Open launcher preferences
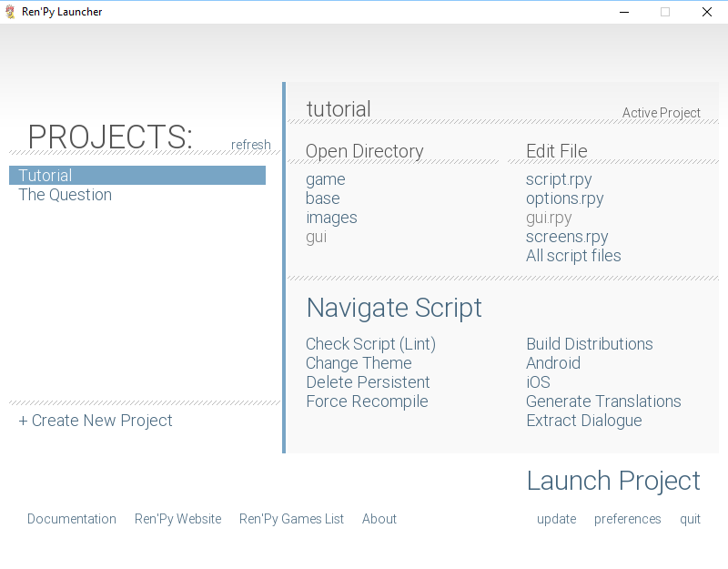728x569 pixels. [627, 519]
